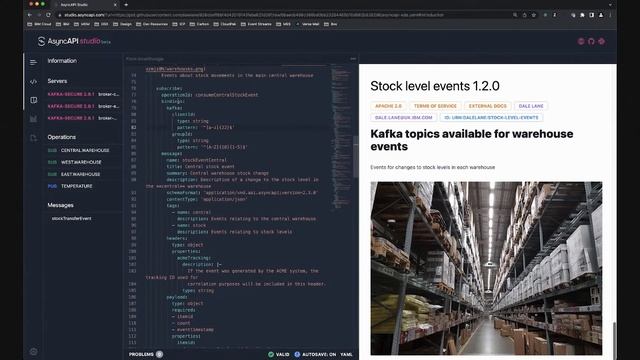
Task: Open the SUB EAST.WAREHOUSE operation
Action: click(x=74, y=174)
